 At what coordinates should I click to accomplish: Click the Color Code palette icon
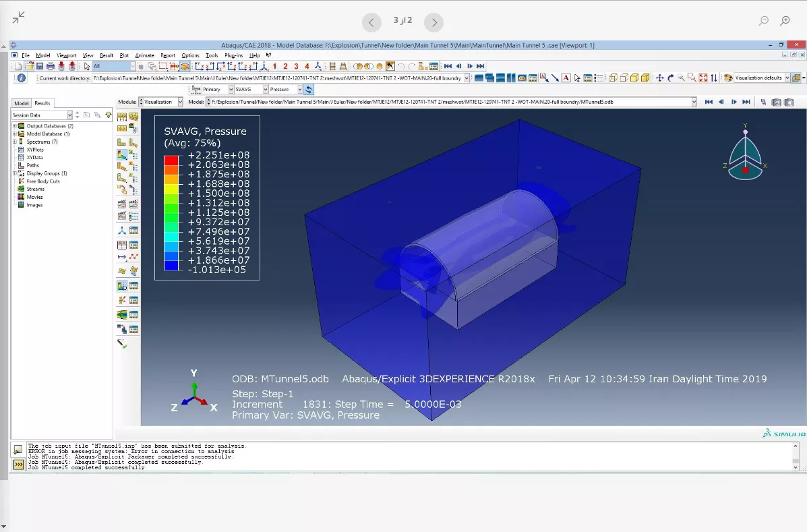tap(728, 78)
